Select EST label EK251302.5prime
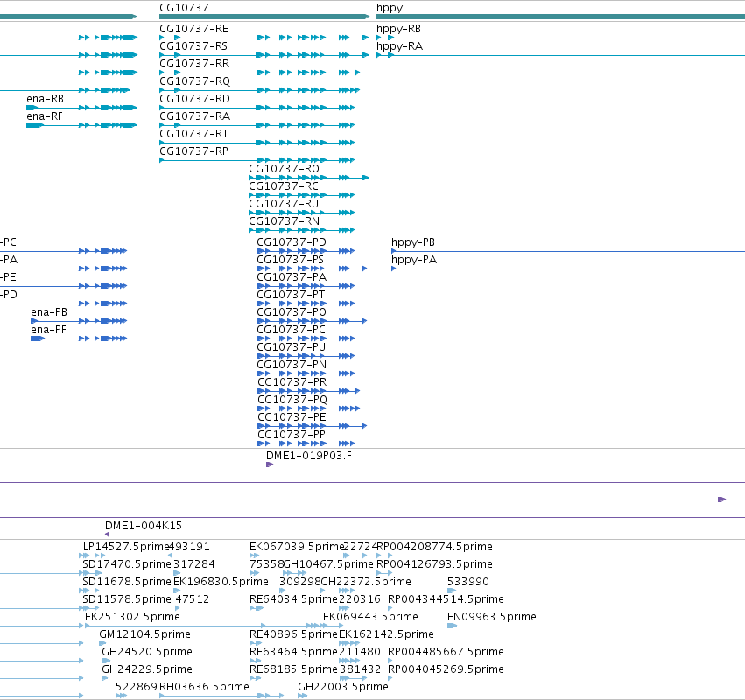Viewport: 745px width, 700px height. [x=132, y=617]
